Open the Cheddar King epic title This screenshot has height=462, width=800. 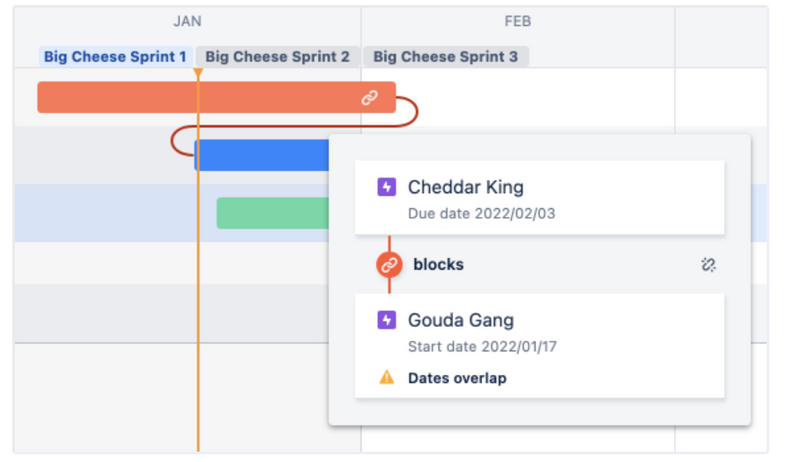[x=465, y=187]
